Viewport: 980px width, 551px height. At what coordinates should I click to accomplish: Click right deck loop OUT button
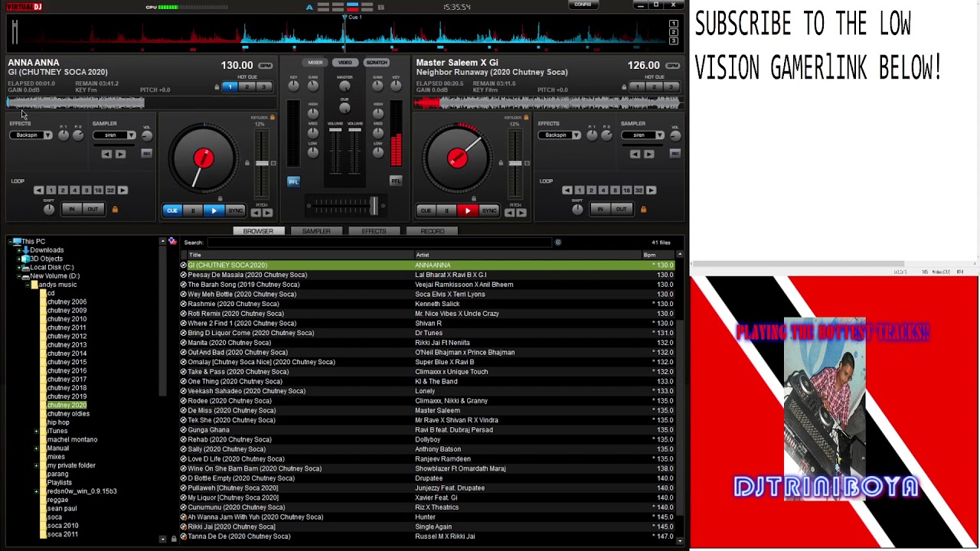622,209
